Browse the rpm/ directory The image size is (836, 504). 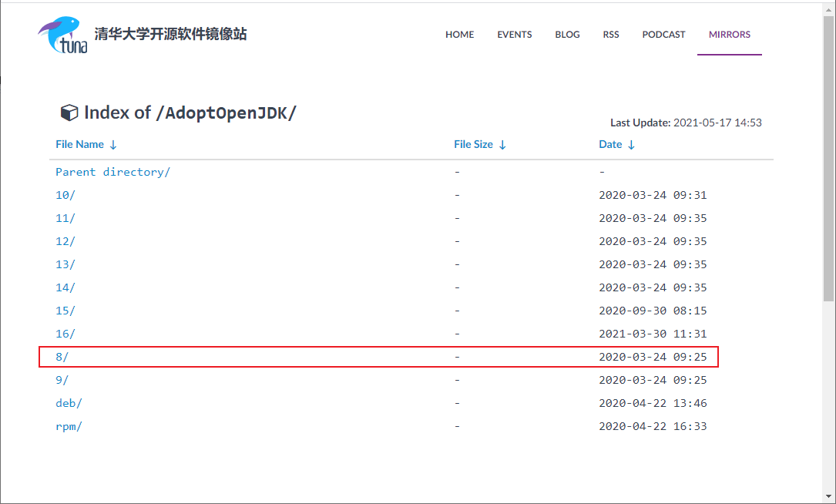69,426
